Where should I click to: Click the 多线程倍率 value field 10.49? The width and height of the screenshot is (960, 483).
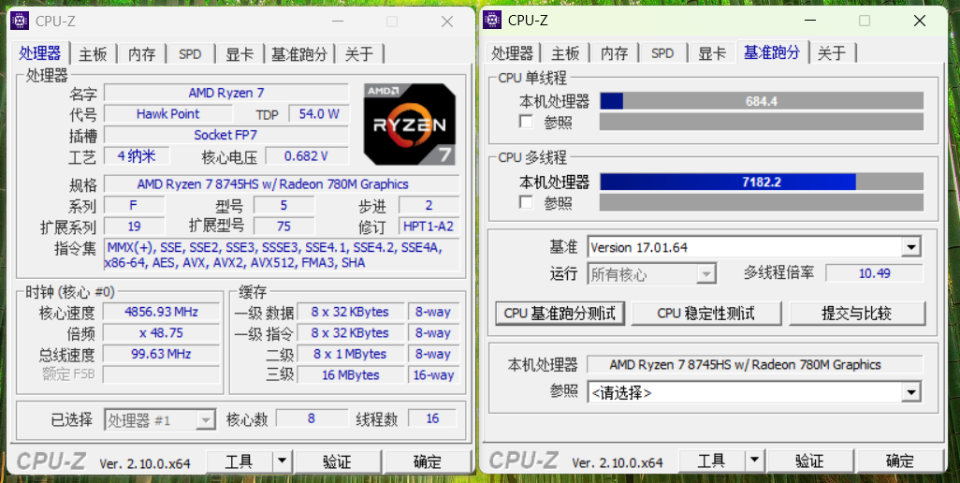(874, 273)
